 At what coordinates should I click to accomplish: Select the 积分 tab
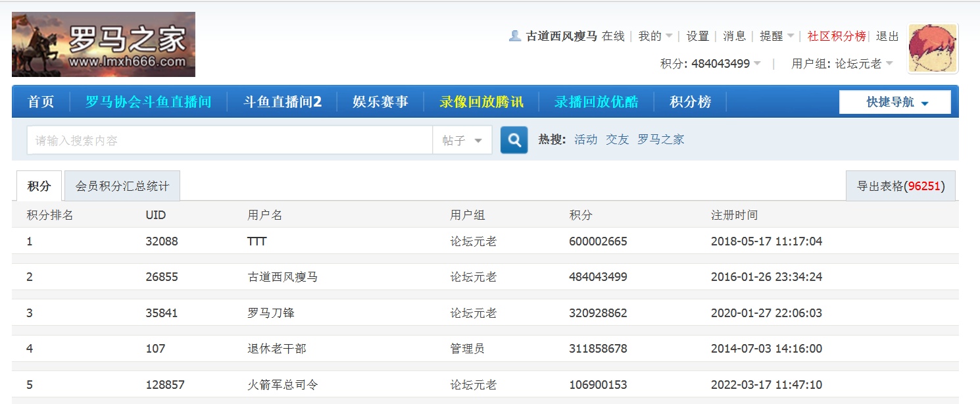pyautogui.click(x=39, y=186)
